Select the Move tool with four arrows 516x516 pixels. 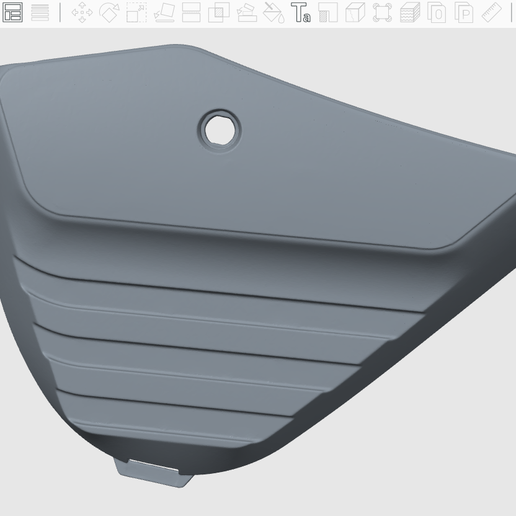(82, 12)
